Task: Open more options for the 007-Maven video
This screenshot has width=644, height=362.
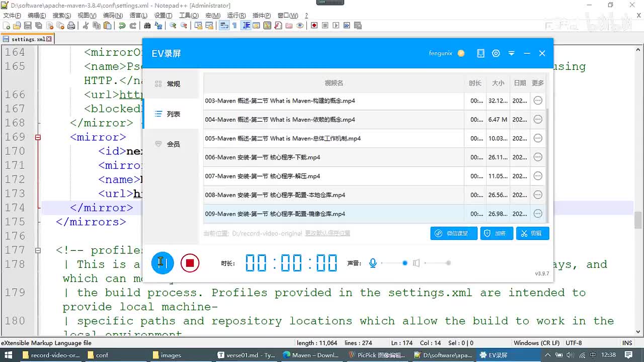Action: (x=538, y=176)
